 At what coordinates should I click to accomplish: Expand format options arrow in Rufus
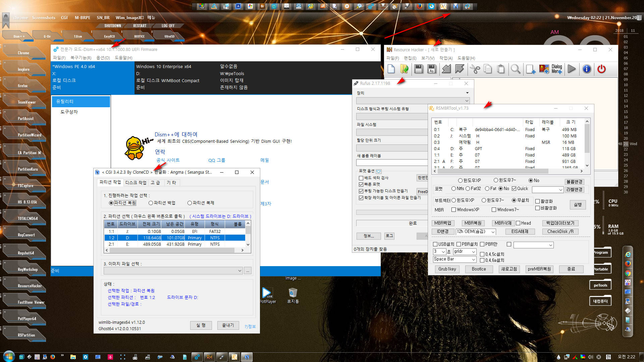(x=378, y=171)
